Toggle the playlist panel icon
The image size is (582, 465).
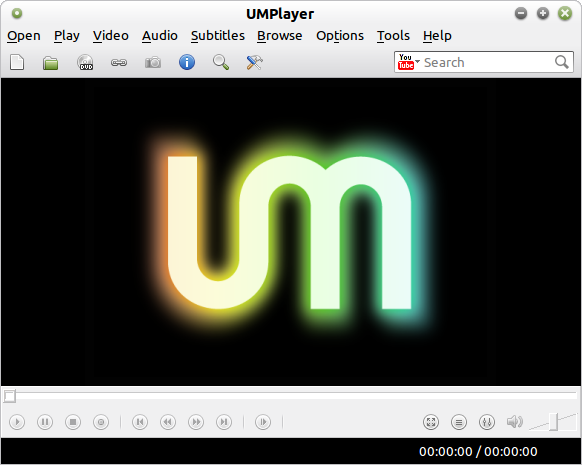click(459, 422)
